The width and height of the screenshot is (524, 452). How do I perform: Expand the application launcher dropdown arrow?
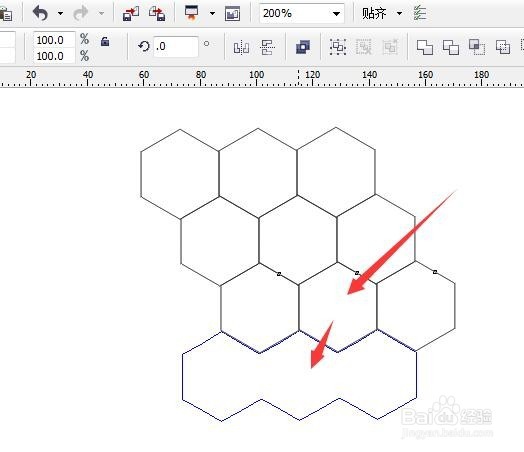(x=212, y=14)
